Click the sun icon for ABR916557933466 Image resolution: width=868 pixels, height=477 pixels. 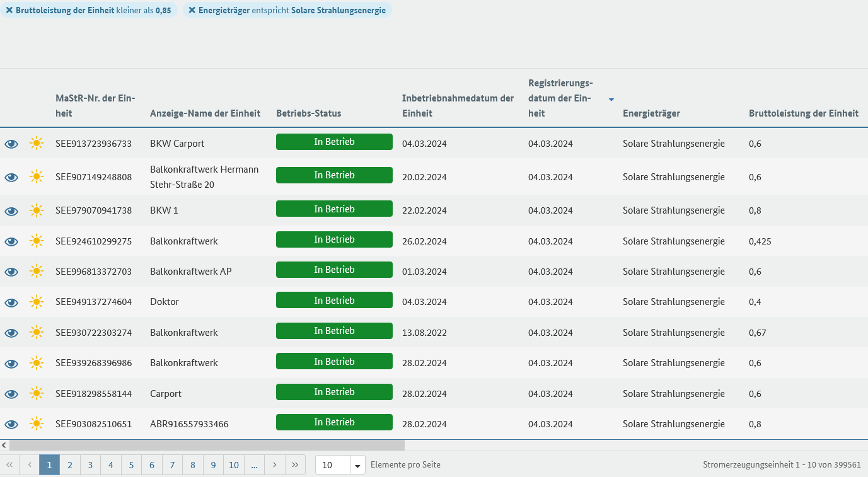click(37, 423)
